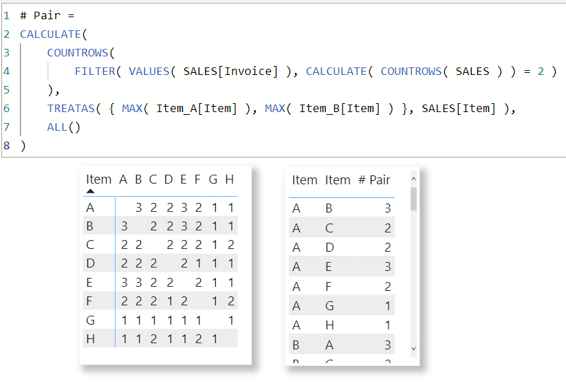The image size is (566, 392).
Task: Click scroll up arrow in pair table
Action: (414, 179)
